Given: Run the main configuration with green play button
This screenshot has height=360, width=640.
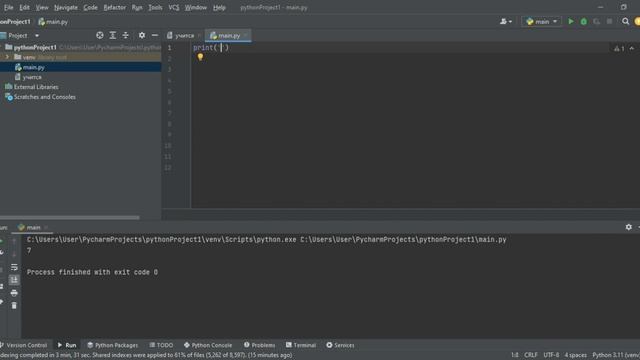Looking at the screenshot, I should click(x=571, y=21).
